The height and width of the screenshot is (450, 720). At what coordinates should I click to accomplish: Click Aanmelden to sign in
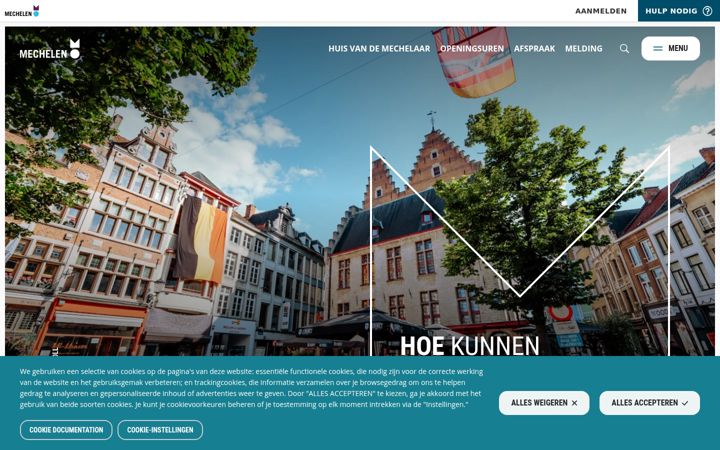pos(601,11)
